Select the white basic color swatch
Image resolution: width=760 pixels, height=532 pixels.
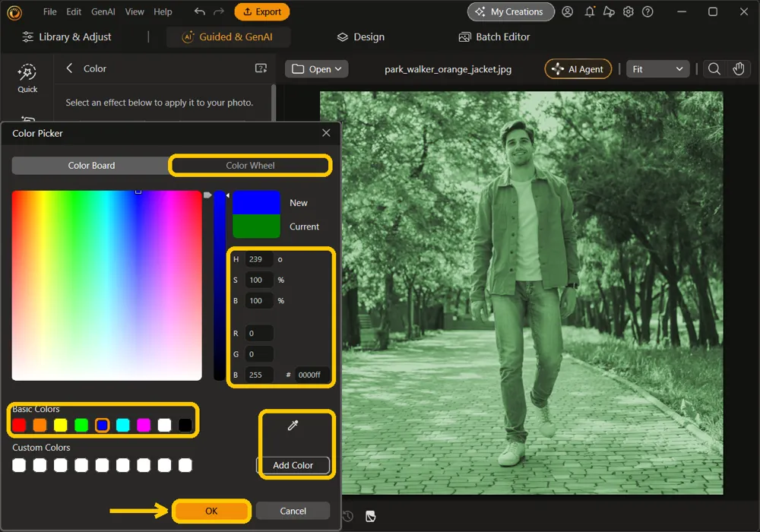[x=164, y=425]
